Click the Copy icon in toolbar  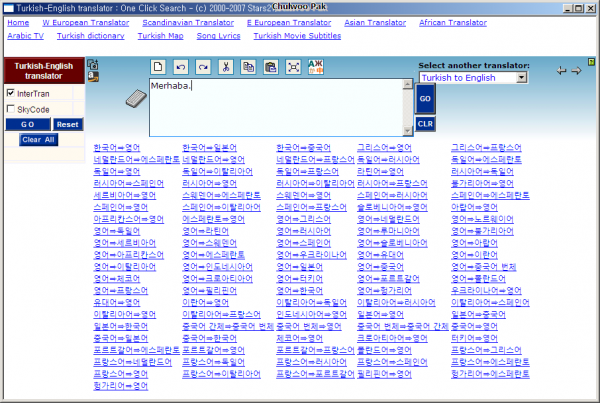248,67
